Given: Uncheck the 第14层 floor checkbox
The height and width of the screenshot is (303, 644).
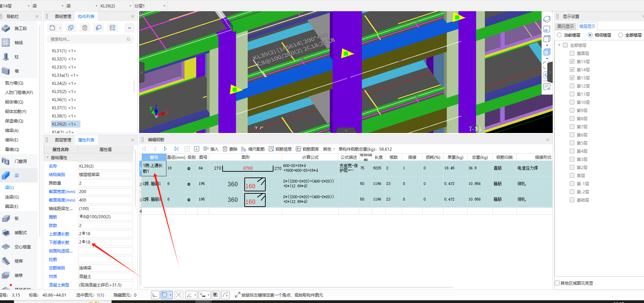Looking at the screenshot, I should [572, 70].
